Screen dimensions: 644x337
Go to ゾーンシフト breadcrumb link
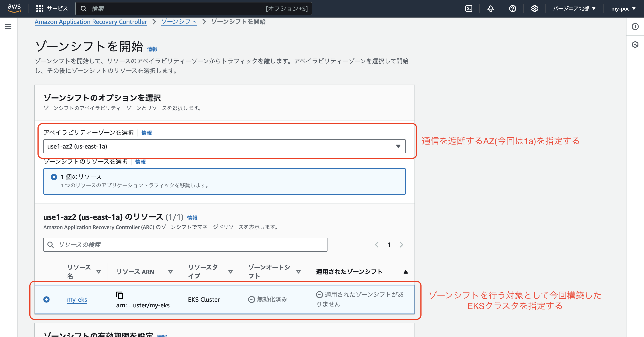click(179, 22)
